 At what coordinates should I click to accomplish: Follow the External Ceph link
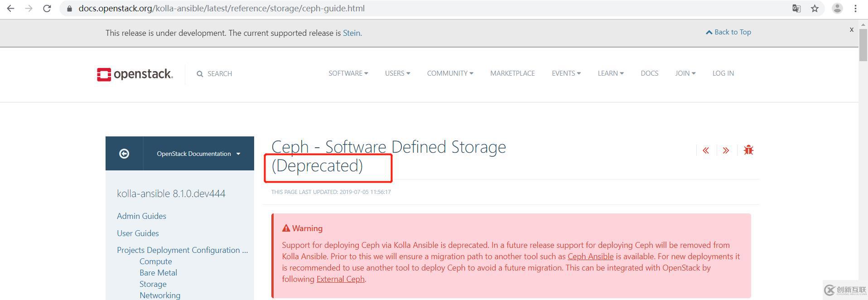click(x=340, y=279)
